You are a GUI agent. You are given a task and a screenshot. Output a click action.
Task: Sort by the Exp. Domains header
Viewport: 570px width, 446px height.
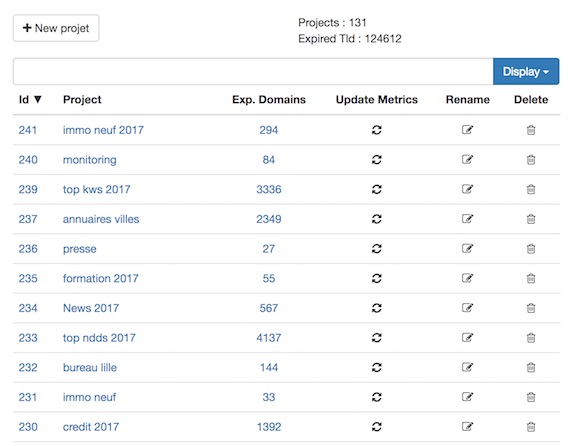[269, 100]
